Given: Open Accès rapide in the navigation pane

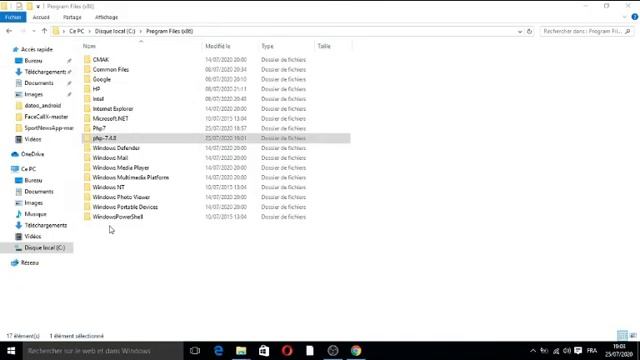Looking at the screenshot, I should [36, 49].
